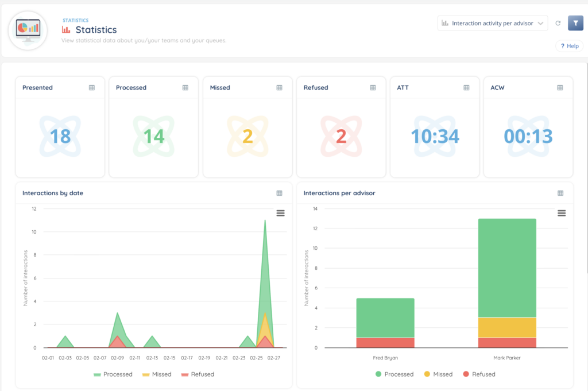Toggle Processed series in Interactions by date legend
Screen dimensions: 588x391
point(113,374)
